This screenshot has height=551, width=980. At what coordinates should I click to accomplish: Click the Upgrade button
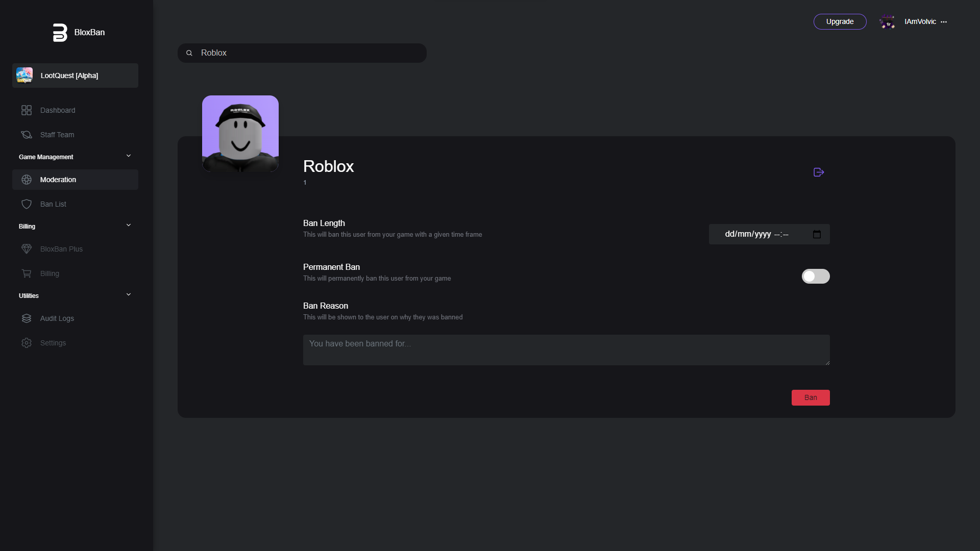840,22
